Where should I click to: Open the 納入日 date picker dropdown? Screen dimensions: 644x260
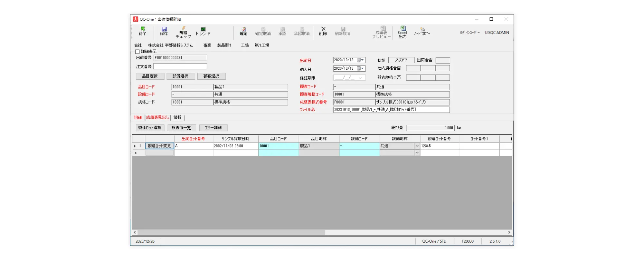[363, 68]
